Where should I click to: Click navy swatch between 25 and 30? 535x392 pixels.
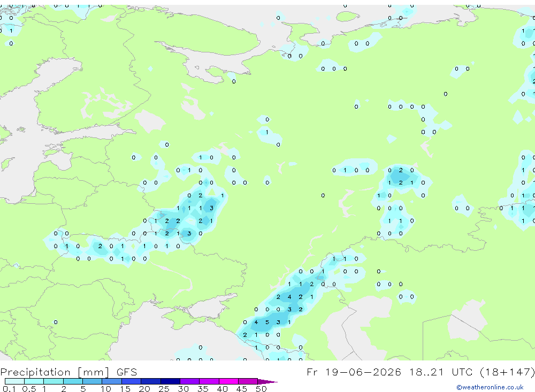point(170,381)
